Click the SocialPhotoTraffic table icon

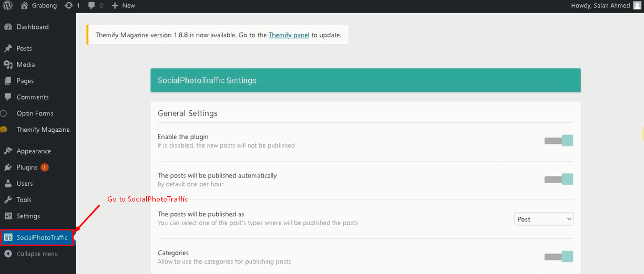(x=8, y=237)
